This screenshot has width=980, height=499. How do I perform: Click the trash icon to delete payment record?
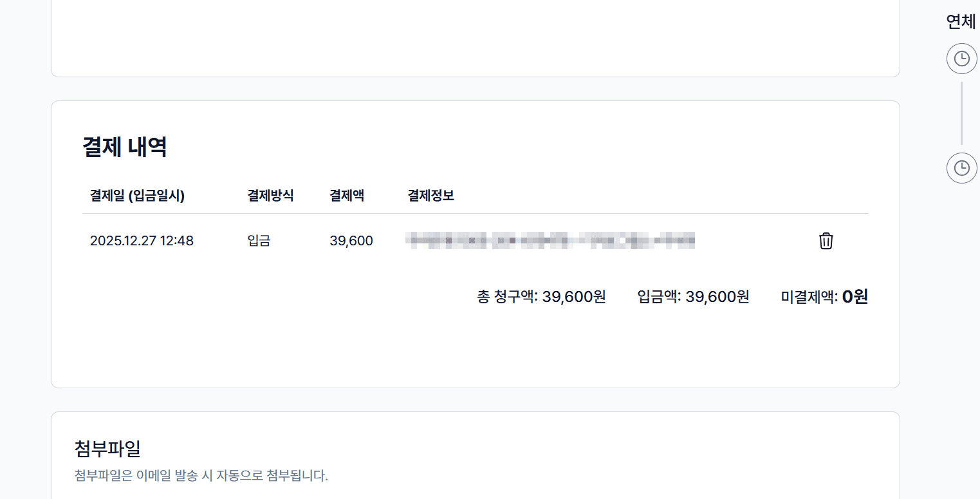(x=826, y=241)
